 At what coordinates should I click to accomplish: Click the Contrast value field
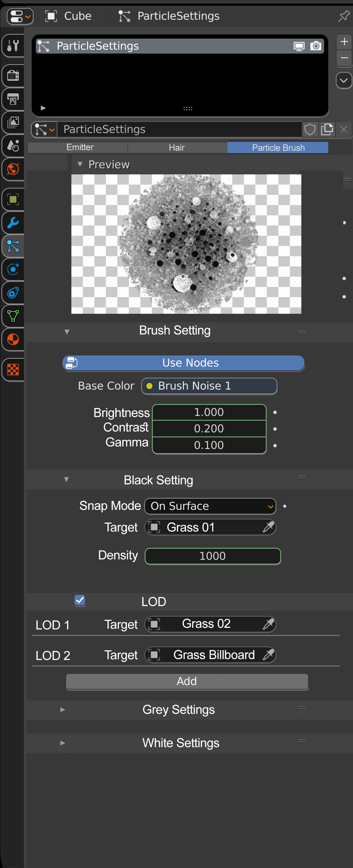pos(209,429)
